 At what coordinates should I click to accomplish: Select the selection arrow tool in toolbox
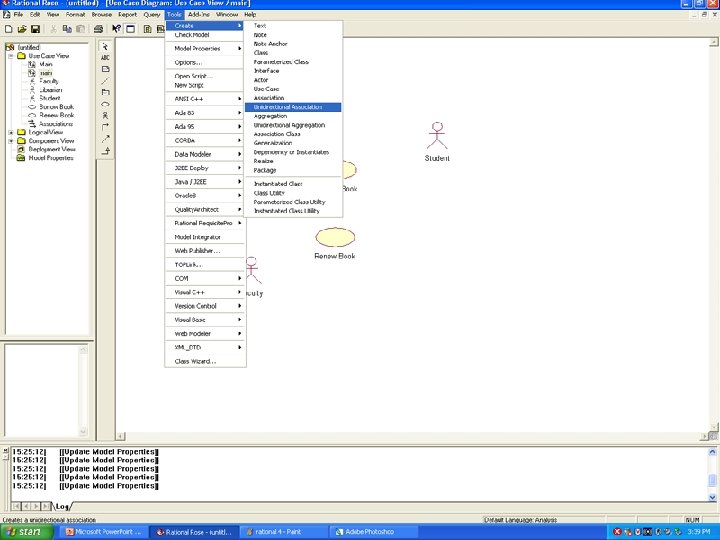click(x=105, y=47)
